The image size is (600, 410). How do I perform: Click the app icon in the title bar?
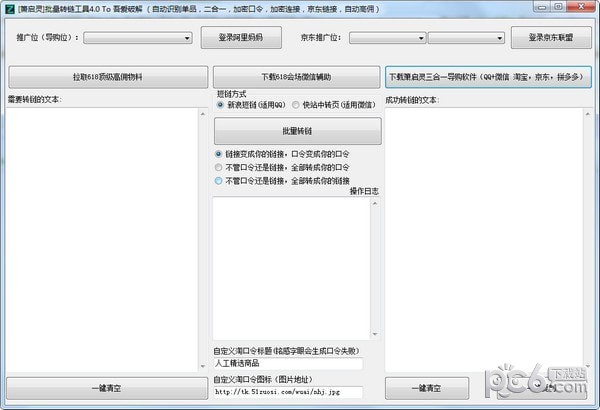pyautogui.click(x=9, y=9)
